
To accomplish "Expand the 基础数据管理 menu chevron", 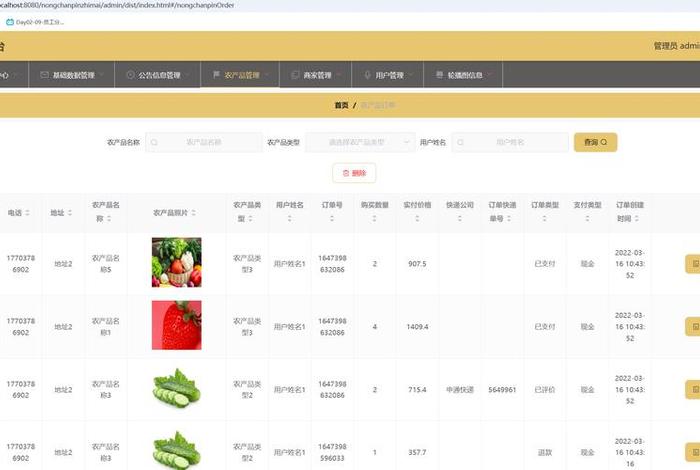I will (x=101, y=75).
